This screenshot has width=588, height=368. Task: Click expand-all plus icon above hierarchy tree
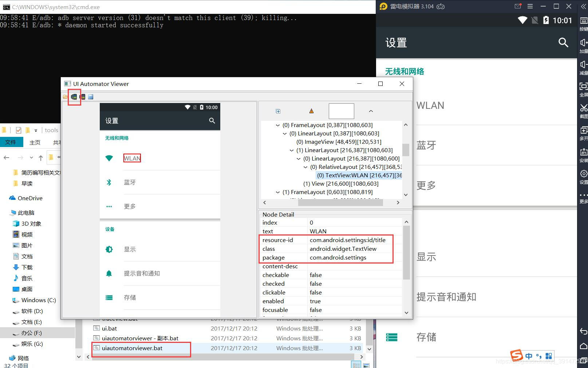pos(278,111)
